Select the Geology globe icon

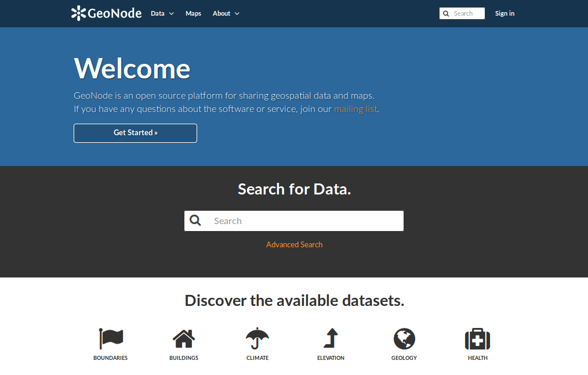[x=404, y=338]
